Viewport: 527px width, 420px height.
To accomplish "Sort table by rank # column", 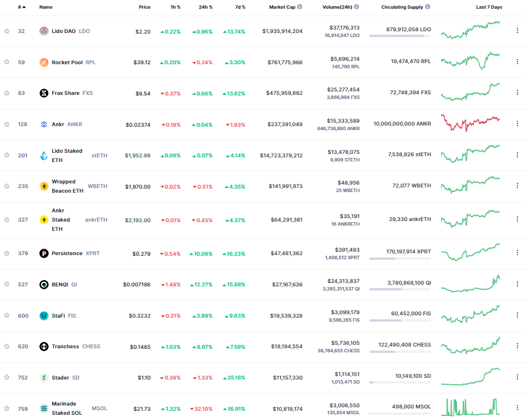I will (x=22, y=7).
